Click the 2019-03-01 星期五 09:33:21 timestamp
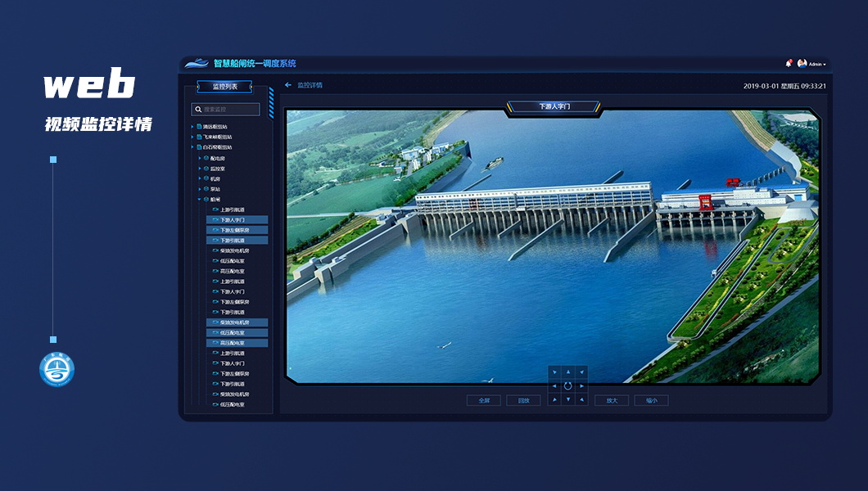 [784, 86]
